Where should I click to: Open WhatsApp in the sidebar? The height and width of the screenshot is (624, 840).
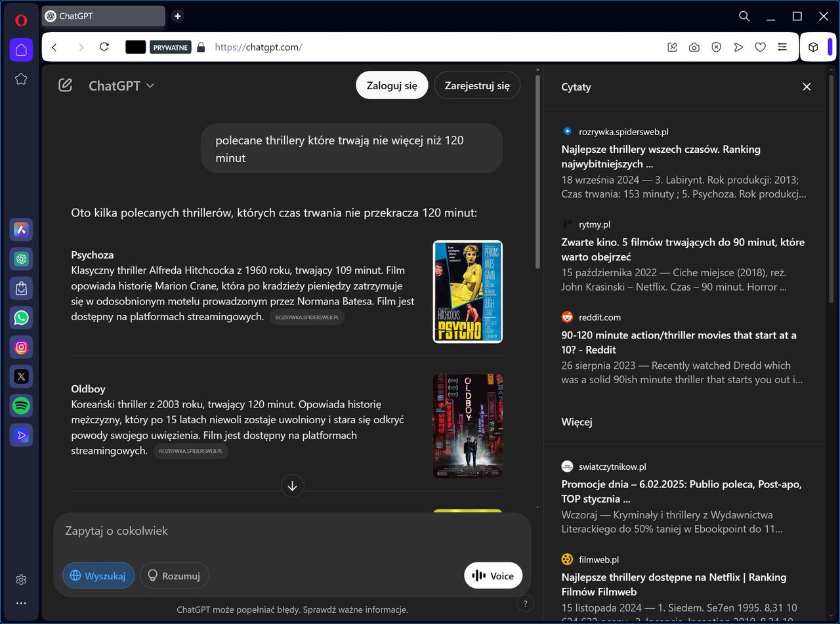pos(21,318)
